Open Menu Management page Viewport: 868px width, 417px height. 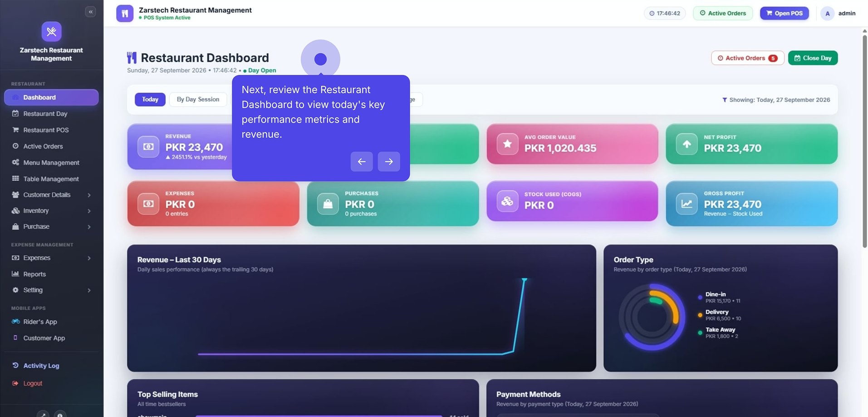tap(51, 163)
